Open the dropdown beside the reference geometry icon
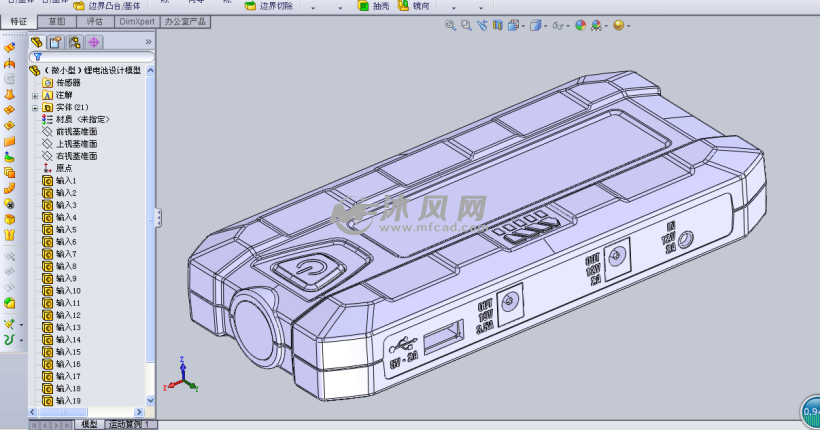 click(x=21, y=325)
